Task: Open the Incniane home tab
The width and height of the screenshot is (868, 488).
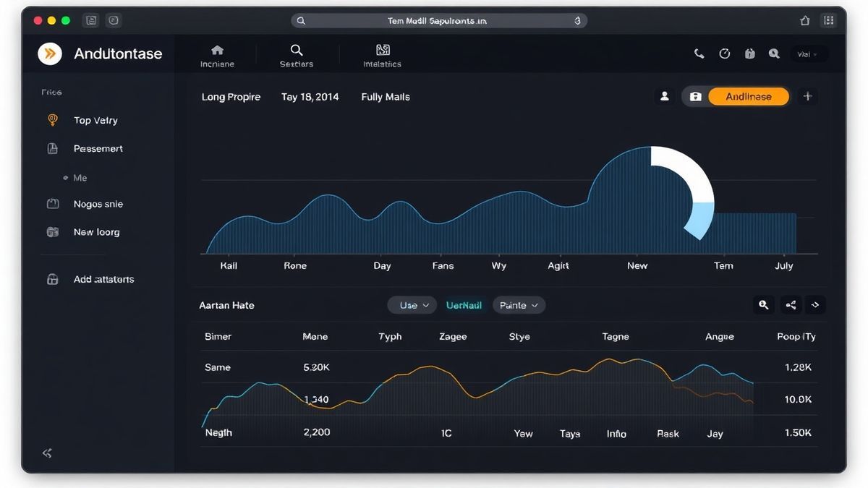Action: tap(217, 56)
